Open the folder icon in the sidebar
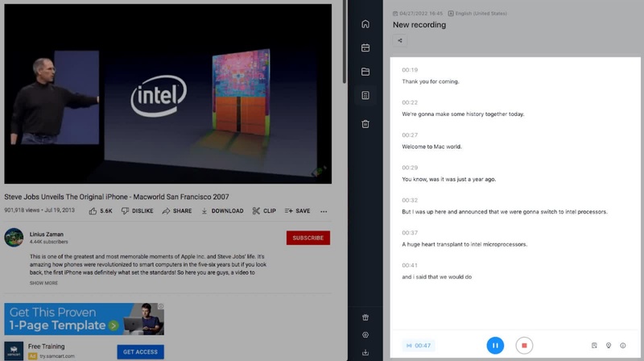This screenshot has height=361, width=644. [x=365, y=72]
